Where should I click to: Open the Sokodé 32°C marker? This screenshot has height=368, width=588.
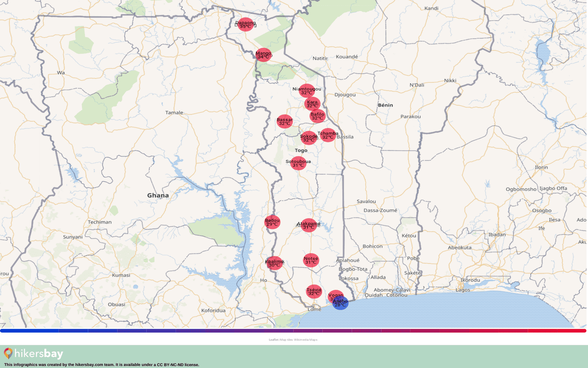(308, 138)
